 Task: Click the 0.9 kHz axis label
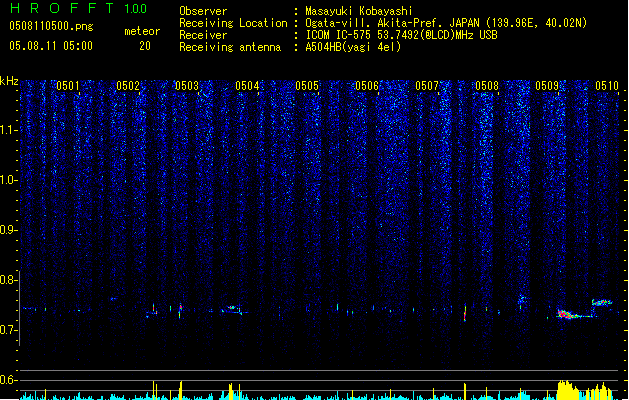point(9,230)
